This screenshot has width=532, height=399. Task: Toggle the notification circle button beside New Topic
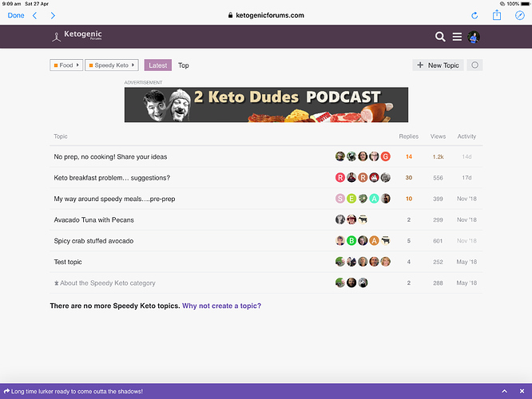pyautogui.click(x=474, y=65)
